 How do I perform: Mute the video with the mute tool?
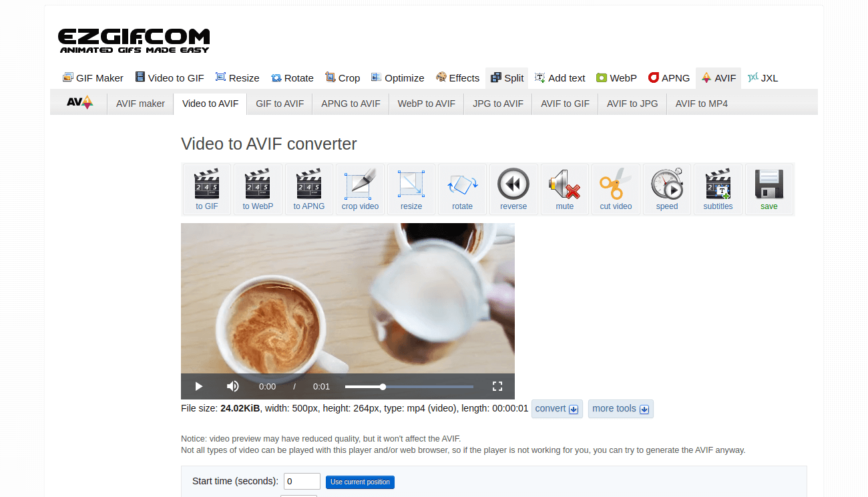point(564,189)
